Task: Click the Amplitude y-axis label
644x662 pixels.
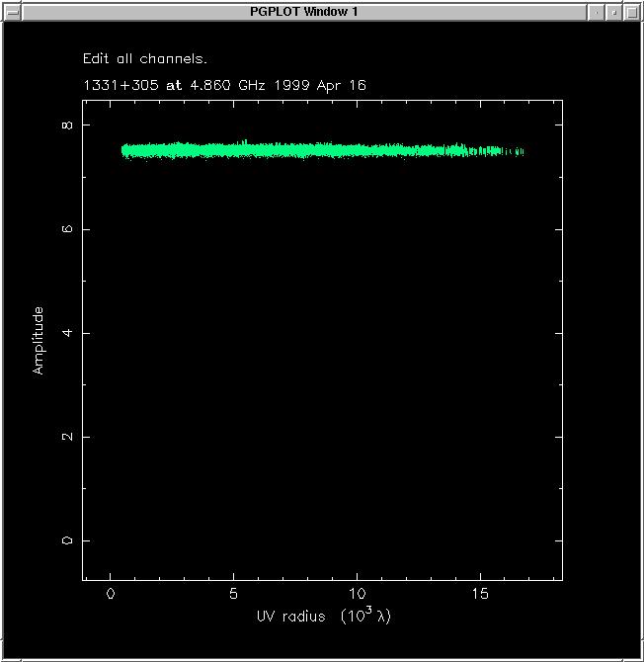Action: pos(39,340)
